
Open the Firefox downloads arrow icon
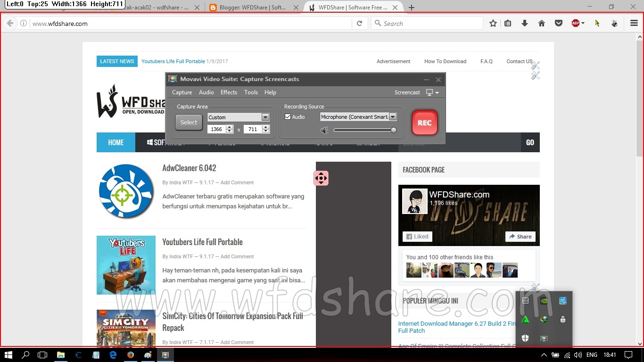[524, 23]
